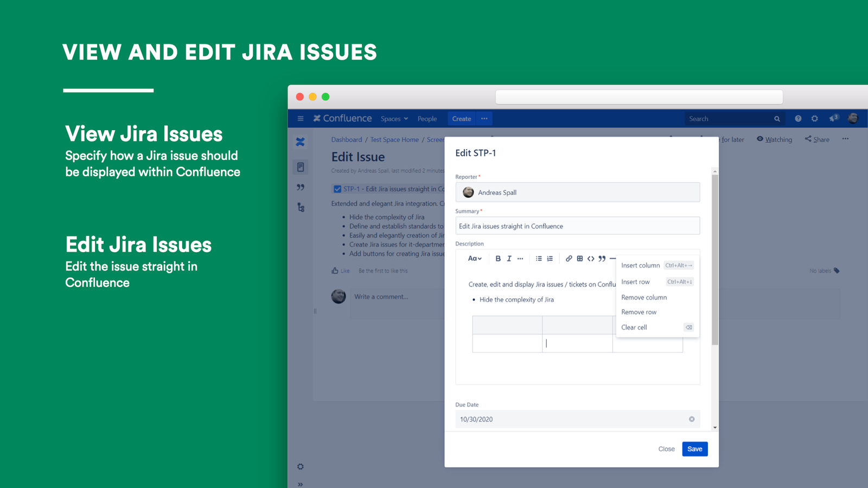Insert a bullet list
Screen dimensions: 868x488
tap(539, 259)
